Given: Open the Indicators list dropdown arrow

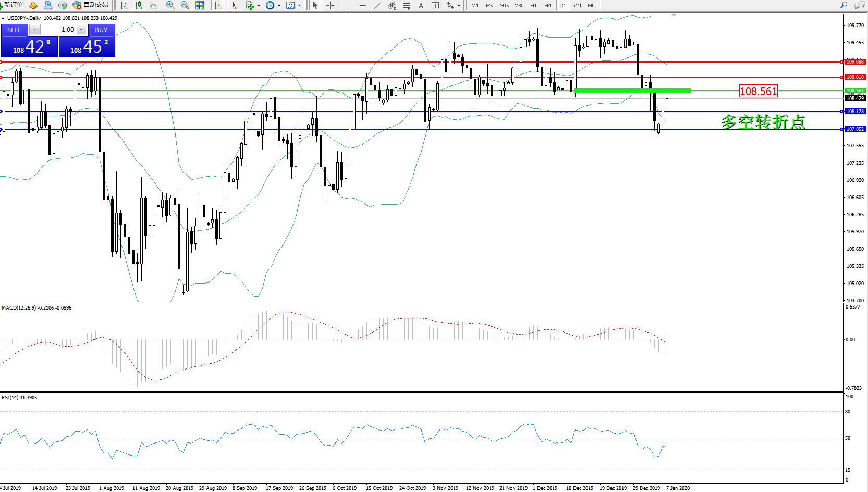Looking at the screenshot, I should click(259, 6).
